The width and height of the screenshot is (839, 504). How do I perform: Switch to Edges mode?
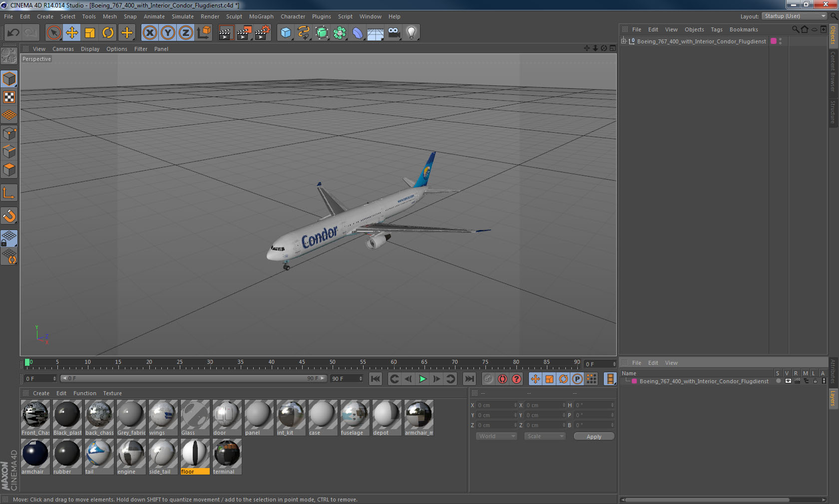9,152
